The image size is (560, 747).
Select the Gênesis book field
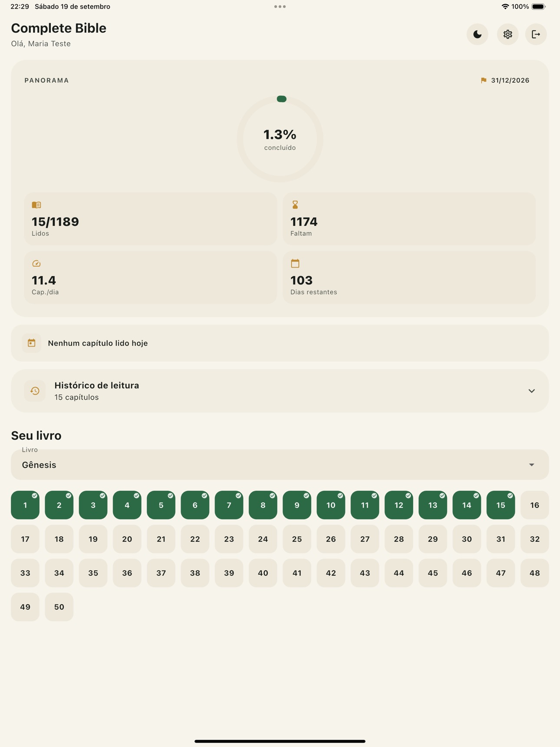pos(280,465)
